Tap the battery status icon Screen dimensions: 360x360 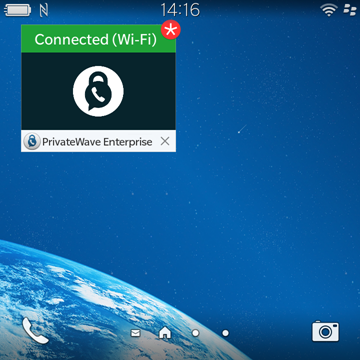(x=18, y=10)
